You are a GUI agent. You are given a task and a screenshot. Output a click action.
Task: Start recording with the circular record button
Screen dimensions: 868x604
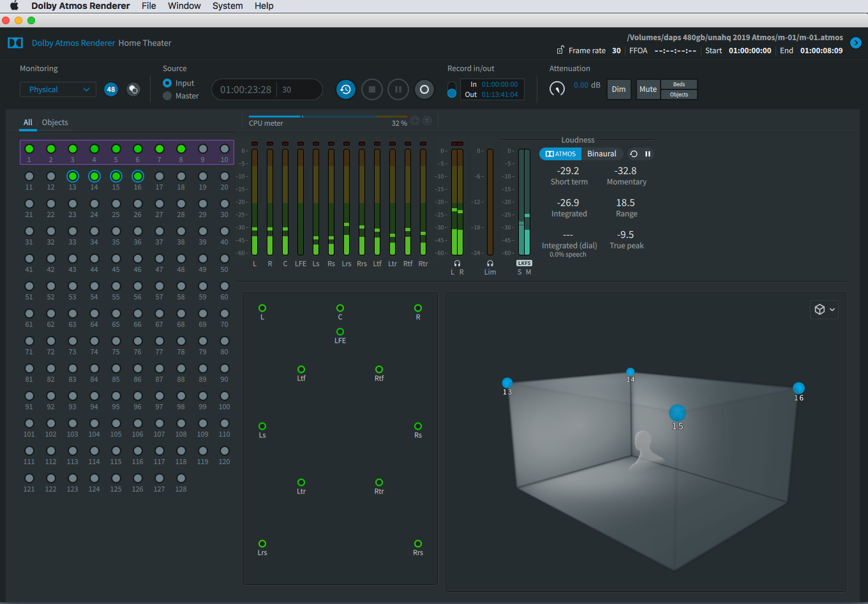coord(424,89)
